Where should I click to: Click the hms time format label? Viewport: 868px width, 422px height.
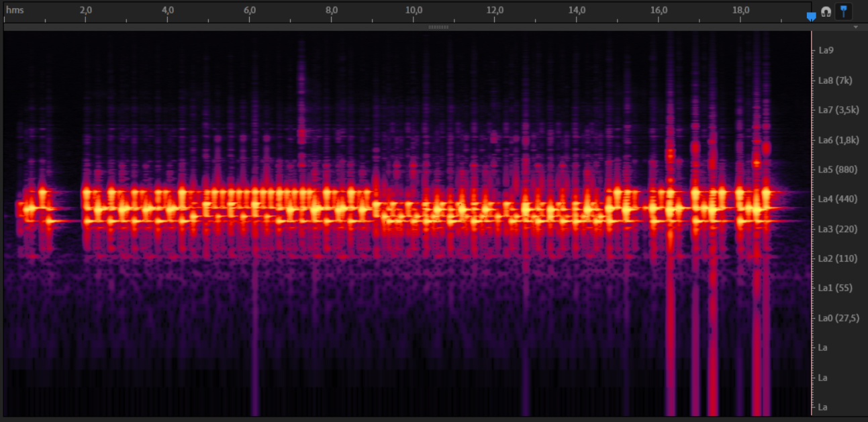click(15, 10)
